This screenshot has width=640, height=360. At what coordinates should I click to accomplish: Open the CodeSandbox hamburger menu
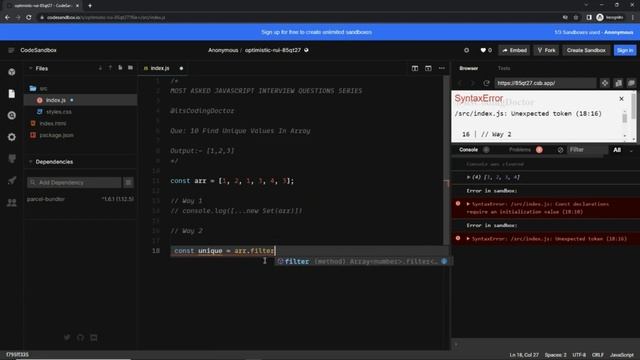11,50
